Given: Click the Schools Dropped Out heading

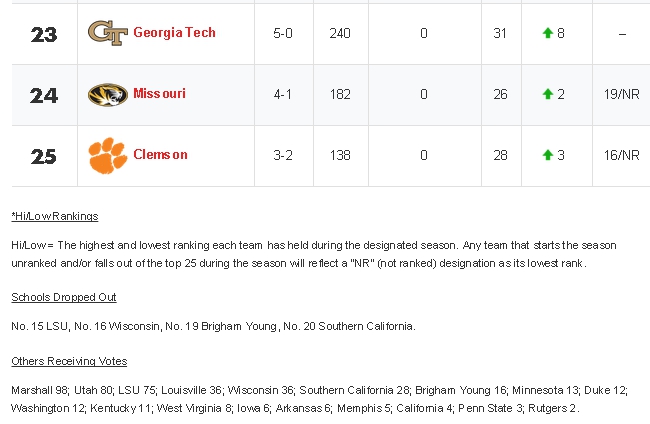Looking at the screenshot, I should [x=64, y=297].
